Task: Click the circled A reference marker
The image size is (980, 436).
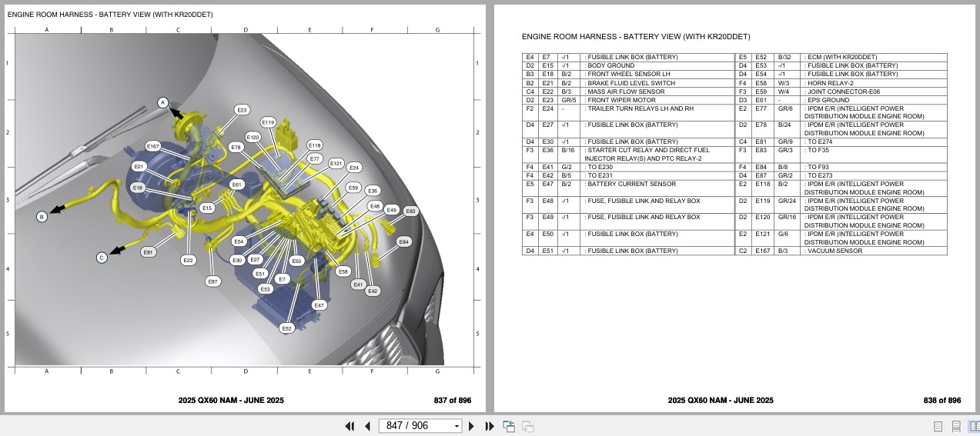Action: click(x=163, y=102)
